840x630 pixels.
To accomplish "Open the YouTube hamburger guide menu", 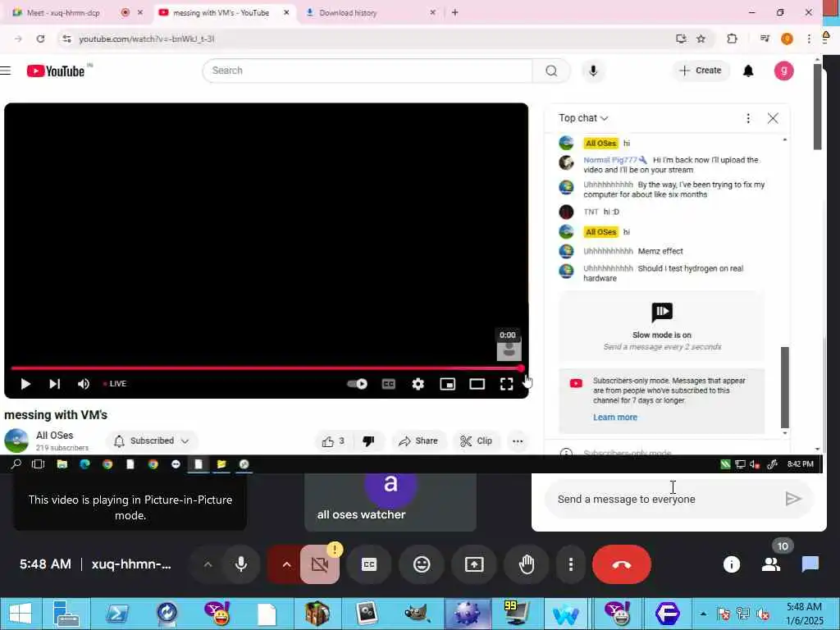I will (6, 71).
